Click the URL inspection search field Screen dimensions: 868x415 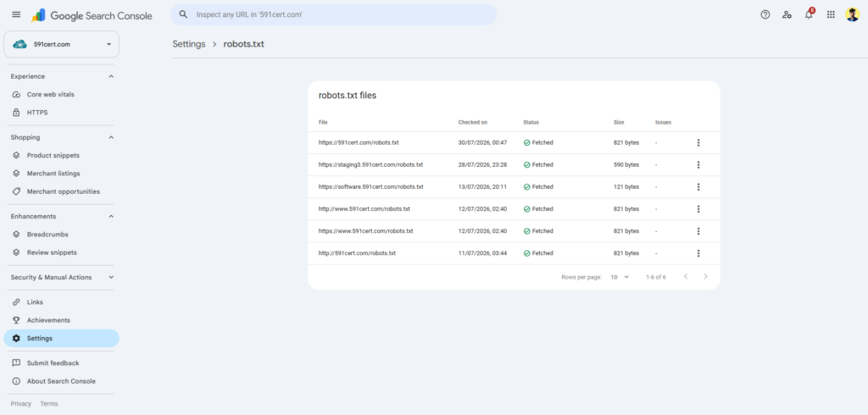(x=333, y=14)
